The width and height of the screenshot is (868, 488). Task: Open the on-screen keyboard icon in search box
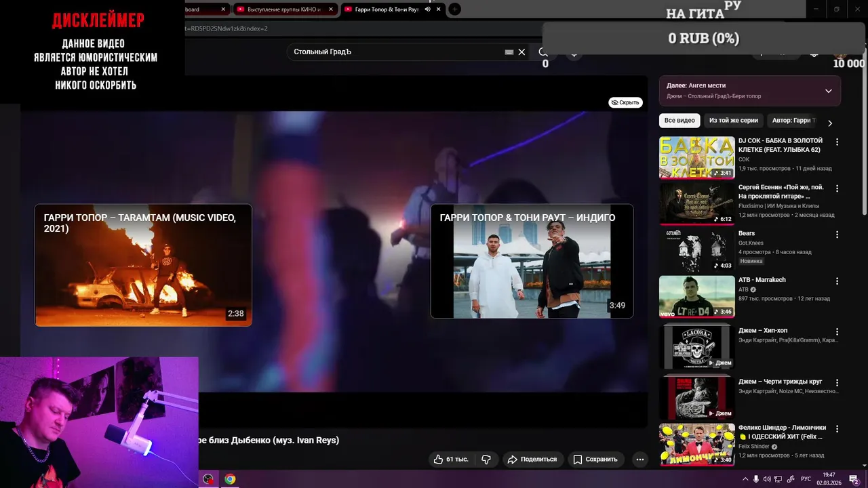(x=509, y=52)
